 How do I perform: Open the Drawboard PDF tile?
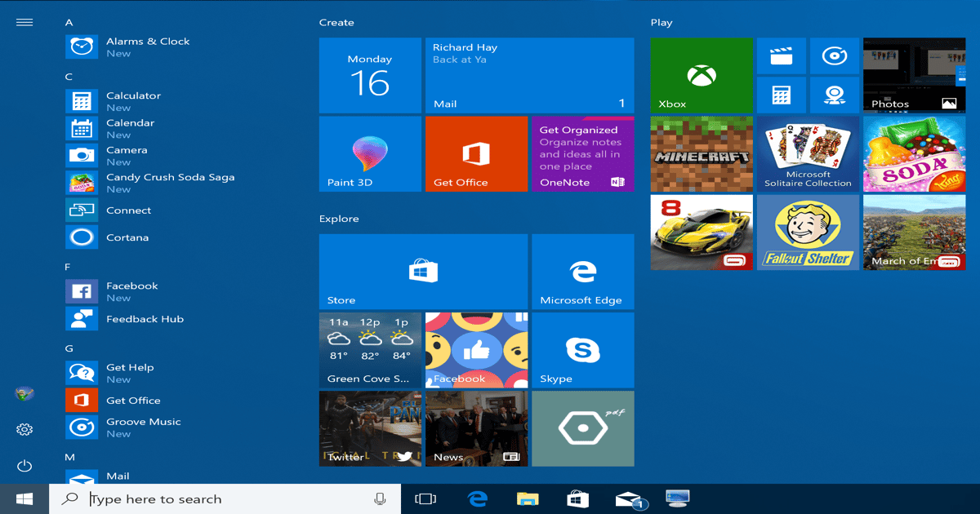point(582,428)
